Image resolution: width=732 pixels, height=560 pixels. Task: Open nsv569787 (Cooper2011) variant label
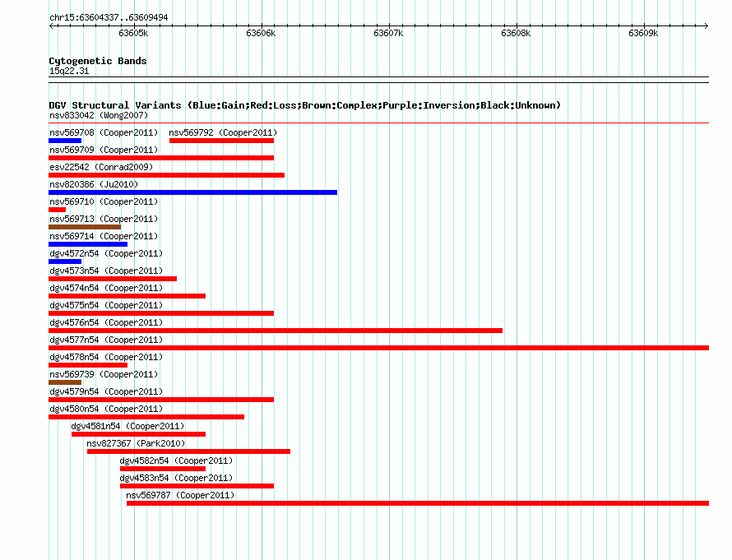coord(180,495)
